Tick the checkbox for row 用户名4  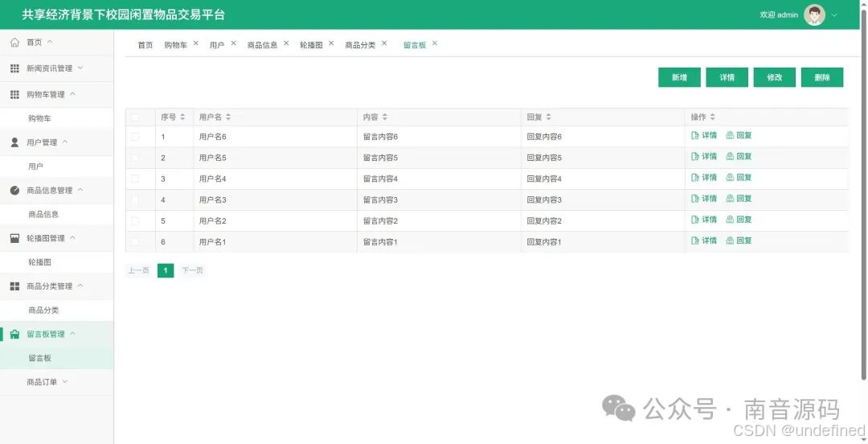(x=135, y=179)
